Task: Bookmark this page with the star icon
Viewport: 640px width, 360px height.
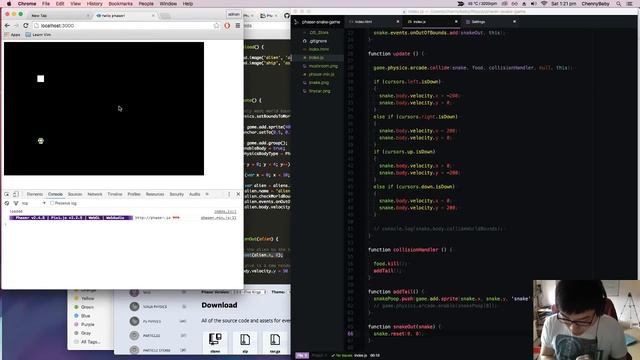Action: click(216, 25)
